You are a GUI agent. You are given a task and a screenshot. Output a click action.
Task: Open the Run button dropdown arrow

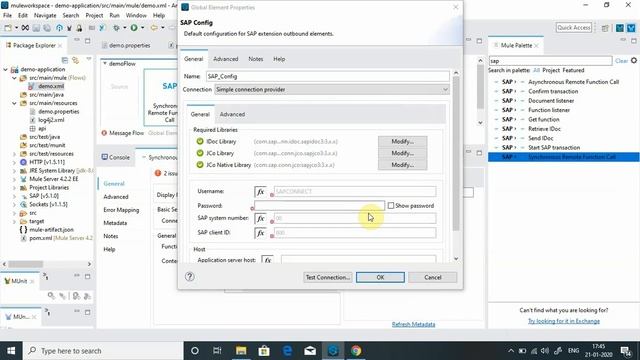142,28
